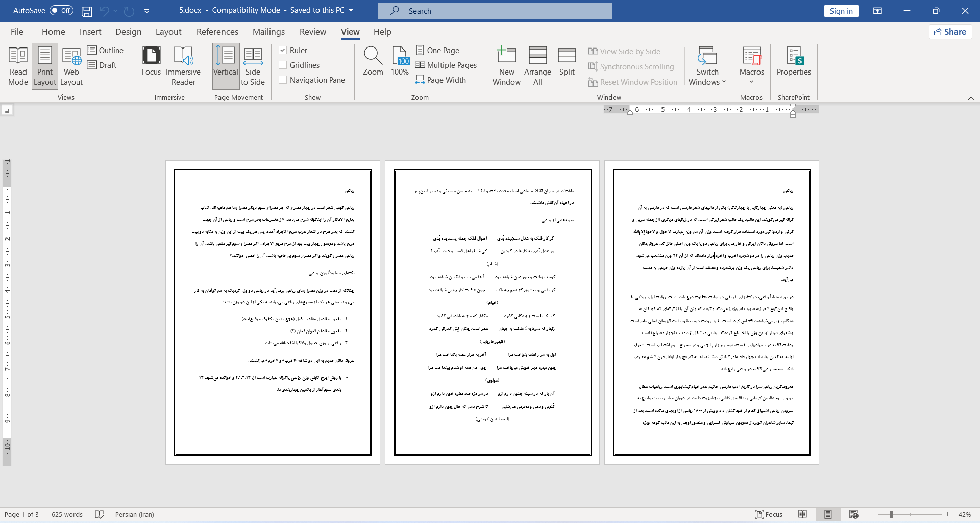Expand Customize Quick Access Toolbar
The width and height of the screenshot is (980, 523).
pos(147,11)
